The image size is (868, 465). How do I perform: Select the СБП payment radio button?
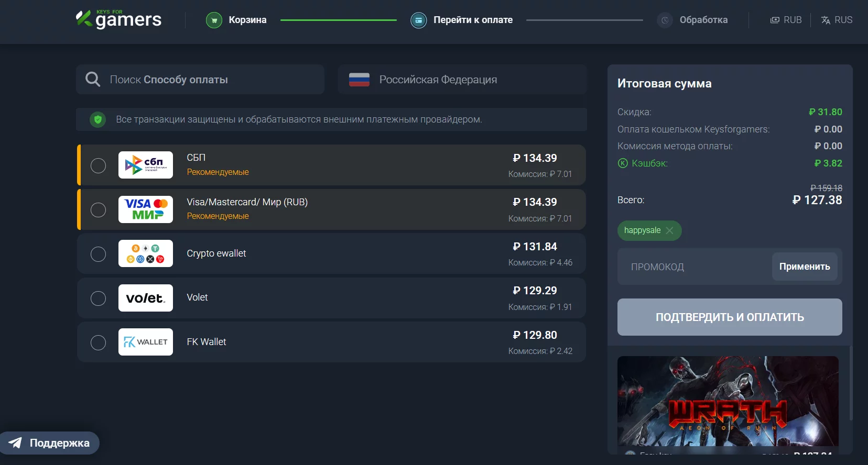tap(98, 165)
